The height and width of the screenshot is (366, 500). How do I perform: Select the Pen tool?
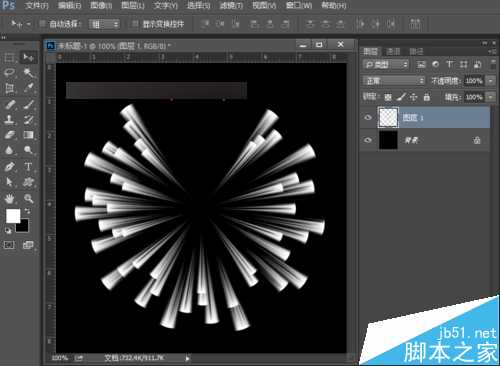click(9, 166)
